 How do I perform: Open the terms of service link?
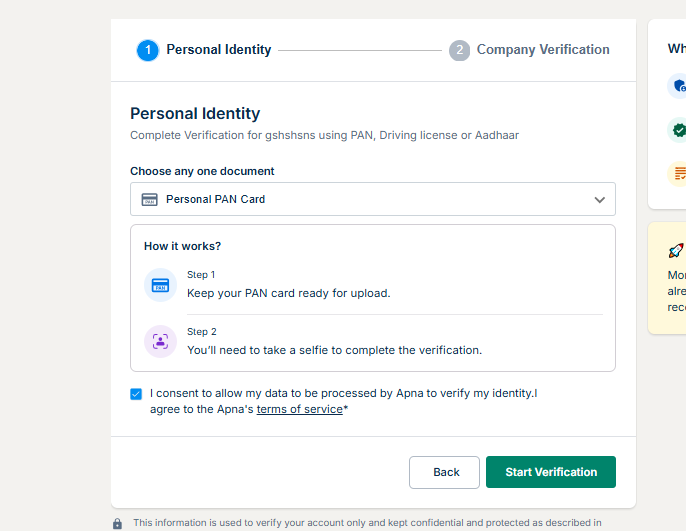click(x=299, y=409)
